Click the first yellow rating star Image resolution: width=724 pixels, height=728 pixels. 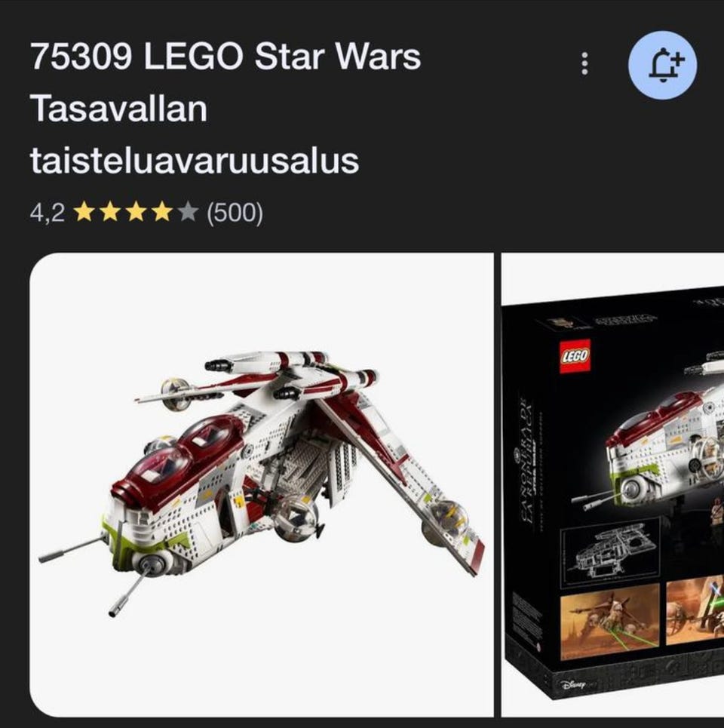tap(84, 212)
